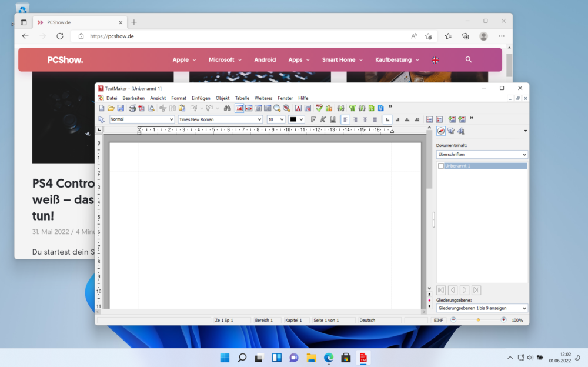
Task: Zoom in with the plus button
Action: [x=503, y=320]
